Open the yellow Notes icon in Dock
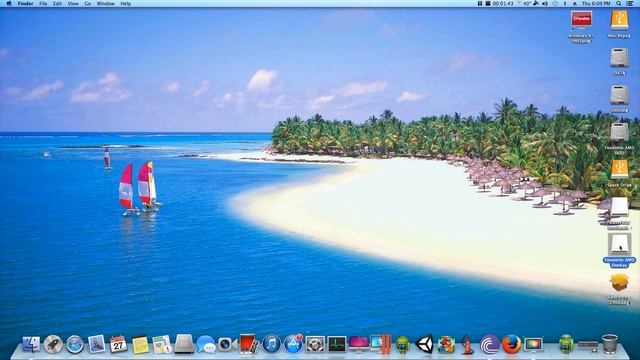 coord(140,344)
